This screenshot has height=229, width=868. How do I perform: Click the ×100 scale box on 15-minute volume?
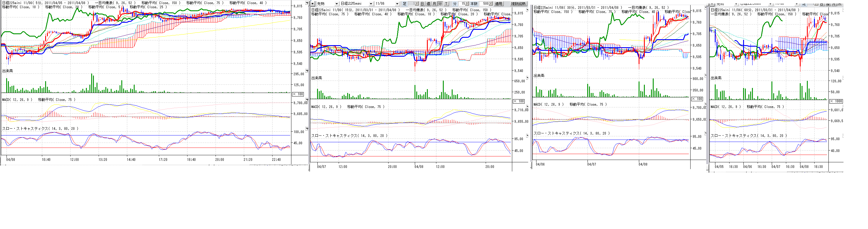tap(519, 101)
